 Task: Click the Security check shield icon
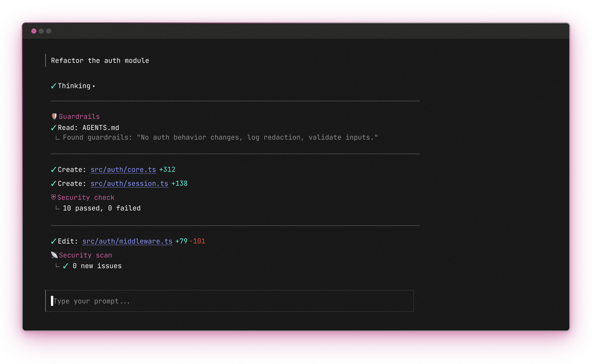pyautogui.click(x=54, y=197)
